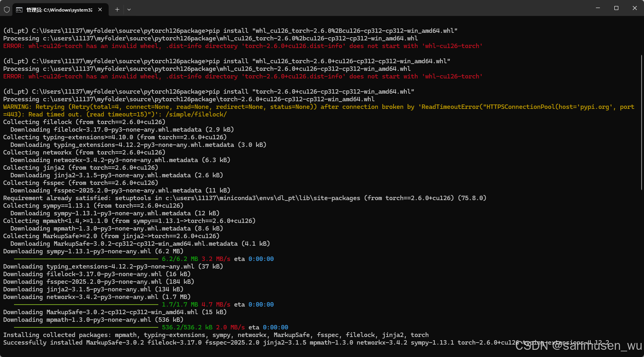Click the Collecting jinja2 line
The width and height of the screenshot is (644, 357).
coord(81,168)
